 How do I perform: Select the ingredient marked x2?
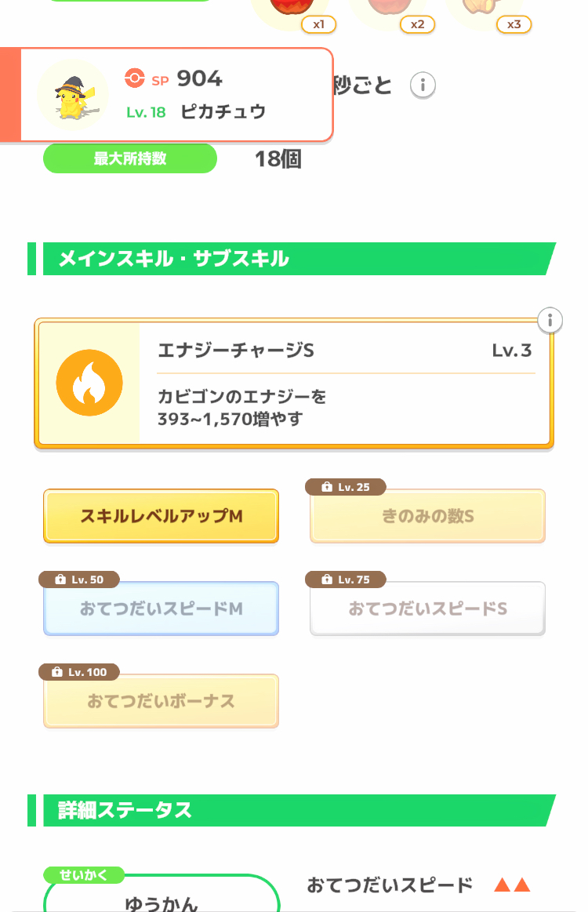382,9
